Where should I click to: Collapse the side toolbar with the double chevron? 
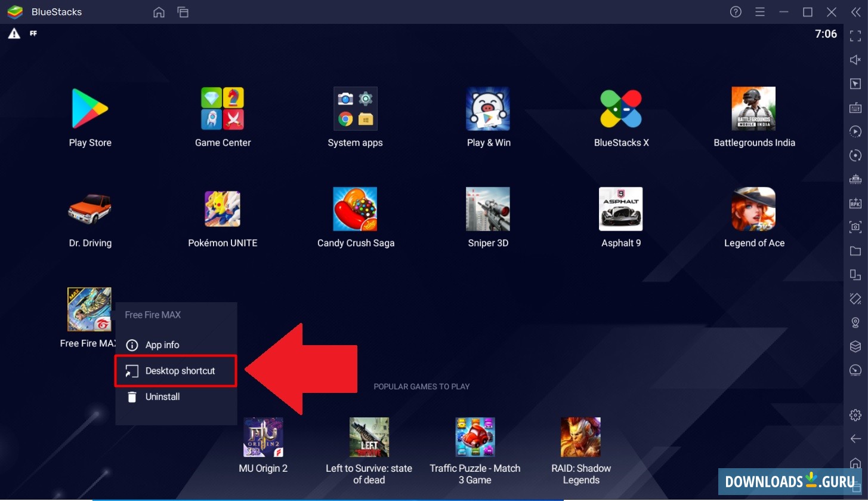[x=855, y=12]
